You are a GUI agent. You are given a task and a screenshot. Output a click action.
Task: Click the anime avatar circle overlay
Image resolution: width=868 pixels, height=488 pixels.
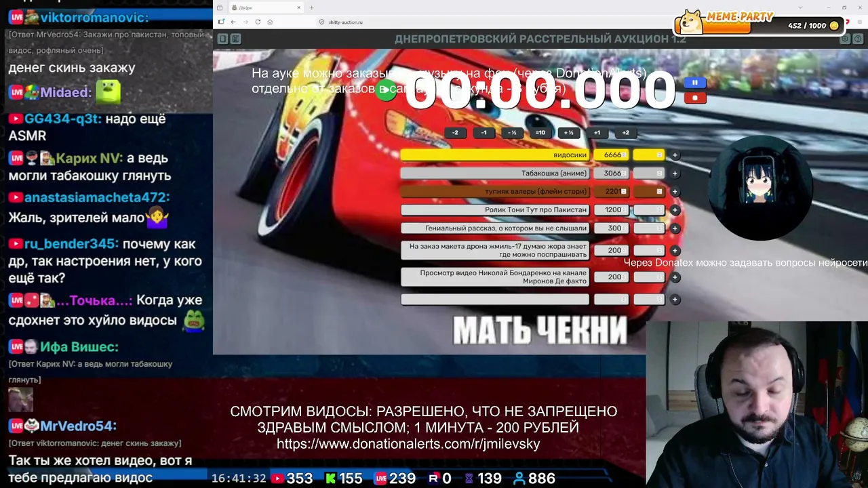[x=761, y=188]
